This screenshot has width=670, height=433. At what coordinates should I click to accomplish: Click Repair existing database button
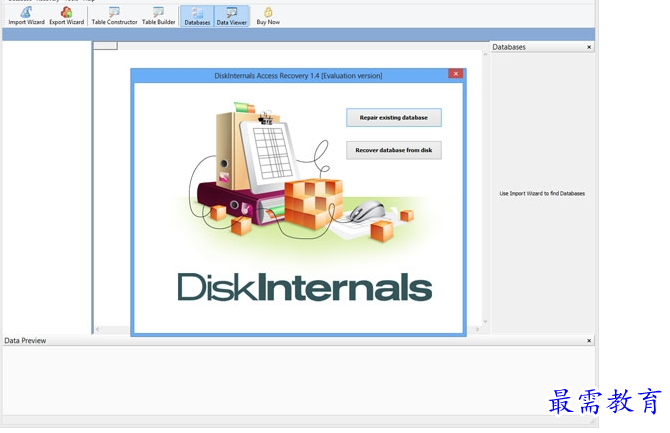pos(394,118)
